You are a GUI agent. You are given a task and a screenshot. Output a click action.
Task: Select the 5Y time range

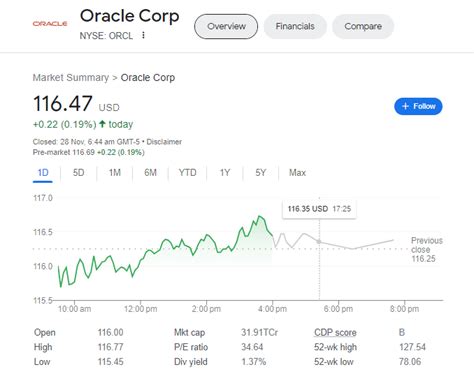261,173
